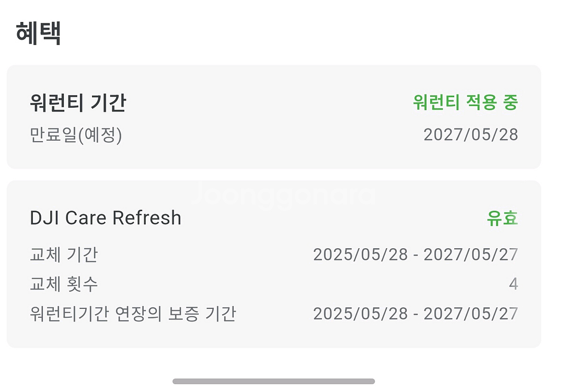
Task: Select the 교체 횟수 label
Action: click(x=64, y=284)
